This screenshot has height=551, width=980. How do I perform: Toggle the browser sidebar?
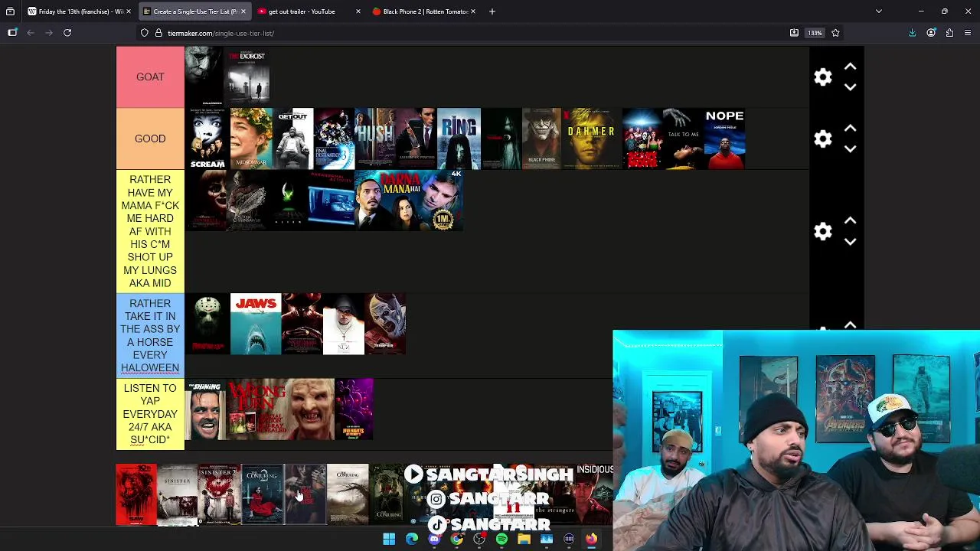coord(12,33)
